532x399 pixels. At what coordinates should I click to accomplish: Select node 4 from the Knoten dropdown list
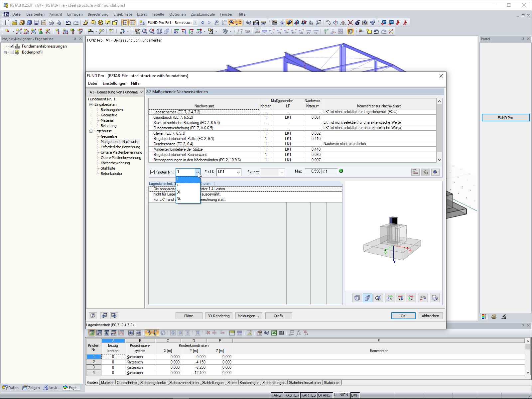click(x=188, y=186)
